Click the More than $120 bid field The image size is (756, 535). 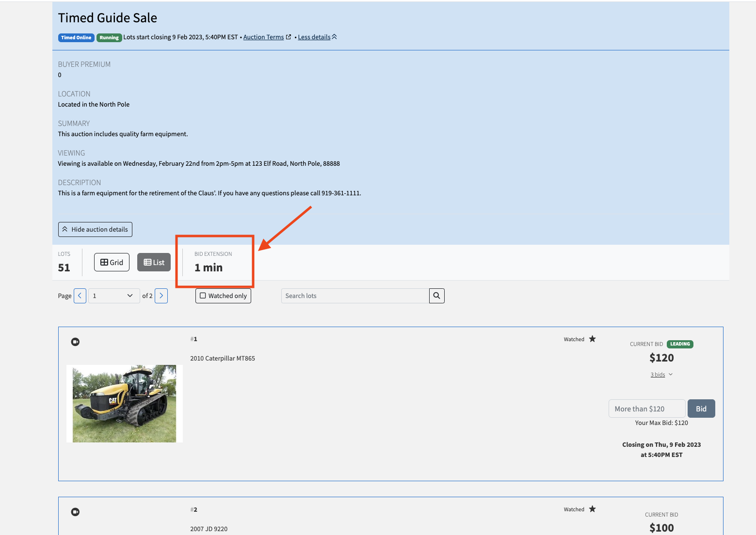point(646,409)
